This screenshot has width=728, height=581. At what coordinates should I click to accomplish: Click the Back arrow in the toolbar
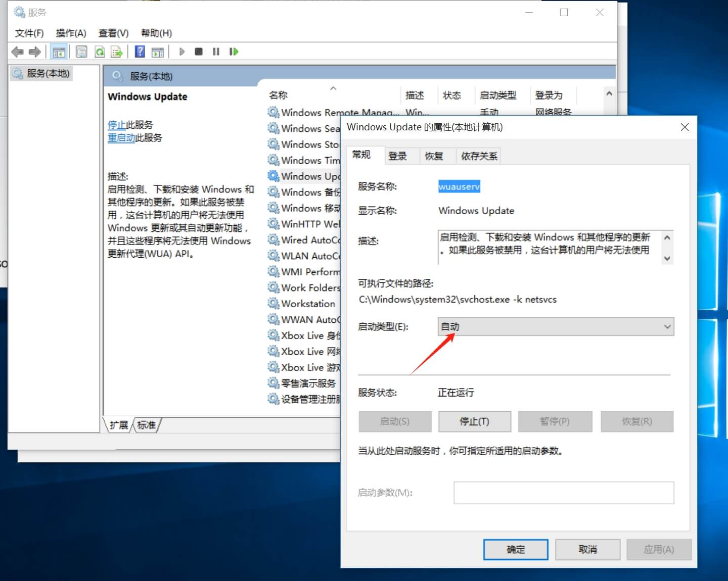[17, 52]
